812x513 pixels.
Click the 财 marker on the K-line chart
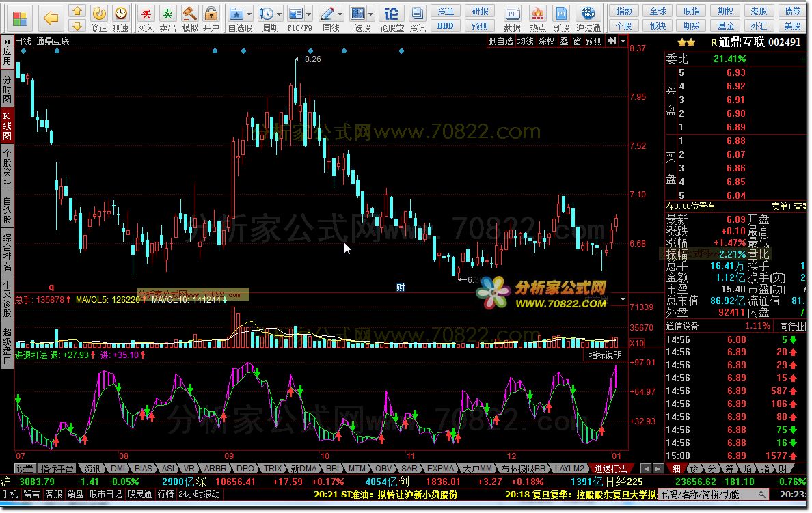point(401,288)
